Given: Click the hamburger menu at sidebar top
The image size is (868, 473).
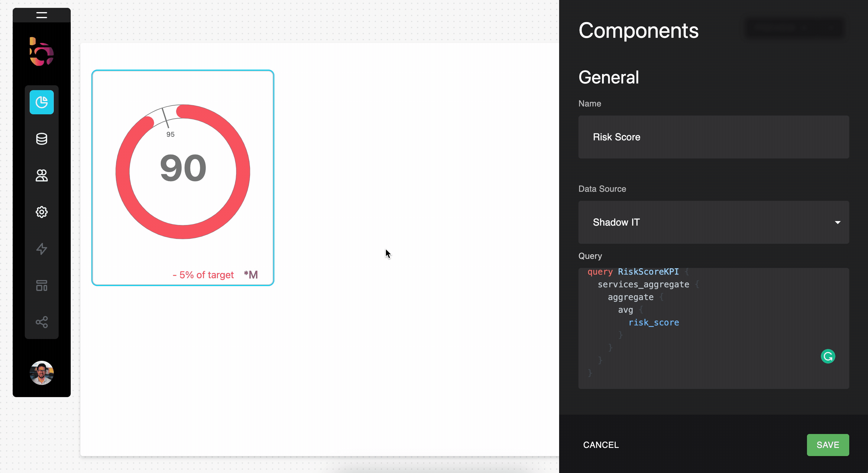Looking at the screenshot, I should click(41, 15).
